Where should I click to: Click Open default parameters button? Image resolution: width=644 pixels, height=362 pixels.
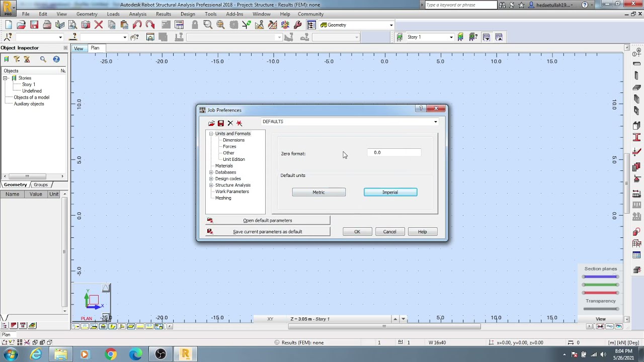pyautogui.click(x=268, y=221)
